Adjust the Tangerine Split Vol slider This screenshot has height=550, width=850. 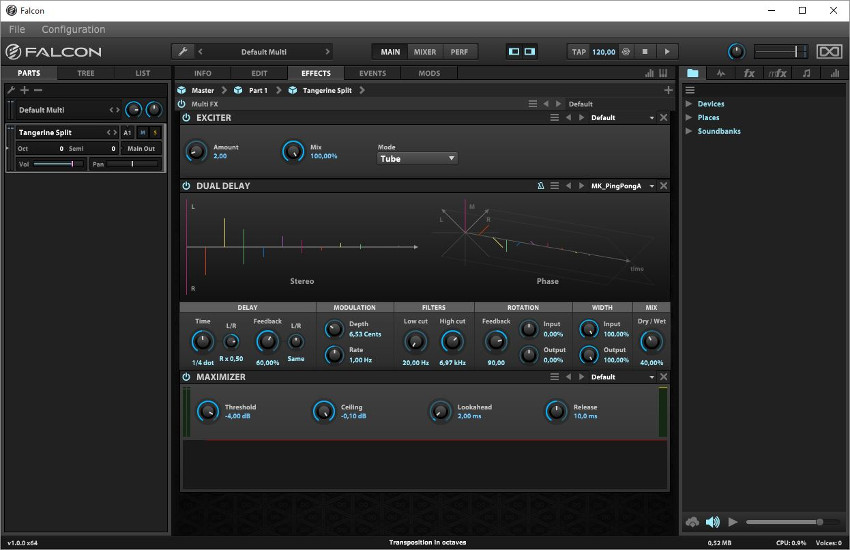point(58,164)
